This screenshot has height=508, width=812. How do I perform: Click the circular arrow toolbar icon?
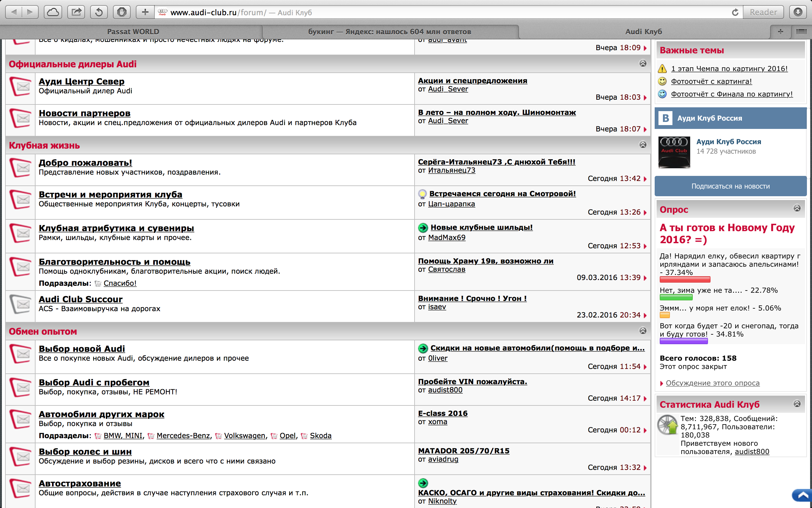tap(99, 12)
